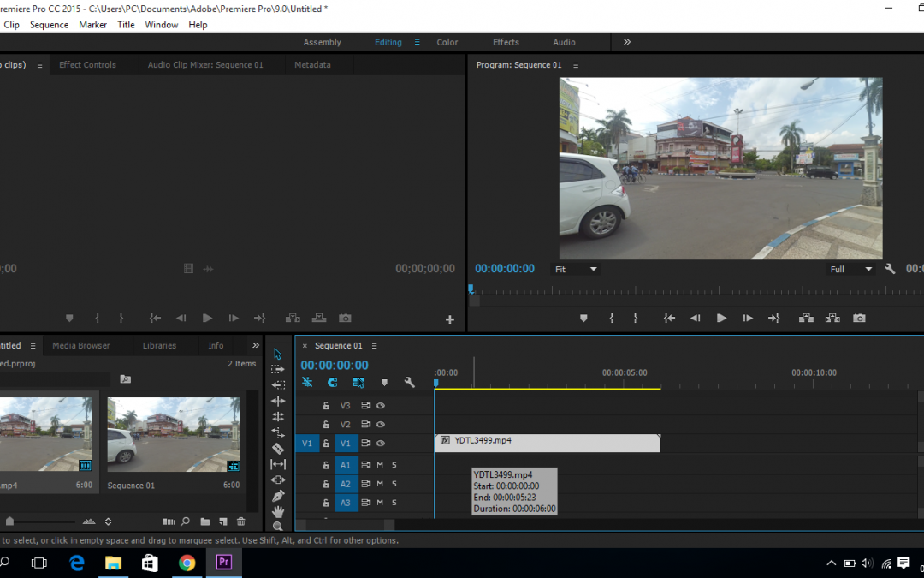924x578 pixels.
Task: Click Program monitor playhead on time ruler
Action: (471, 289)
